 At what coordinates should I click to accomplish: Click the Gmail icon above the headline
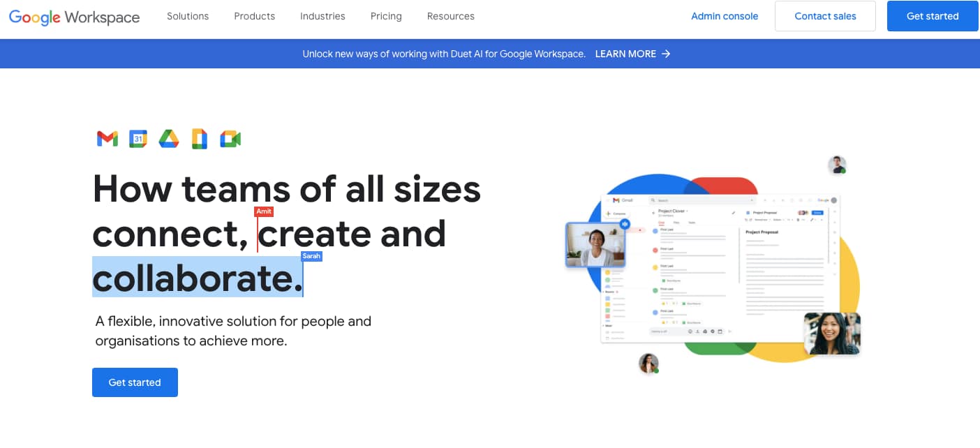coord(107,139)
